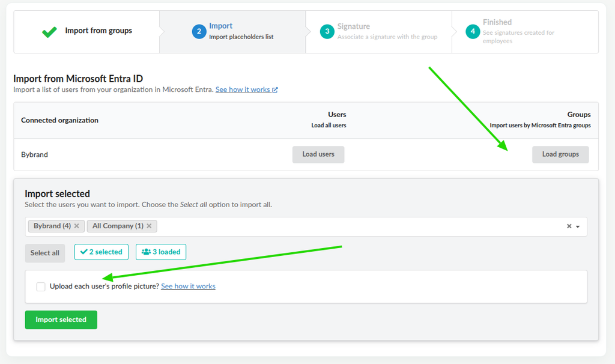Click the Load users button
This screenshot has height=364, width=615.
pyautogui.click(x=318, y=154)
